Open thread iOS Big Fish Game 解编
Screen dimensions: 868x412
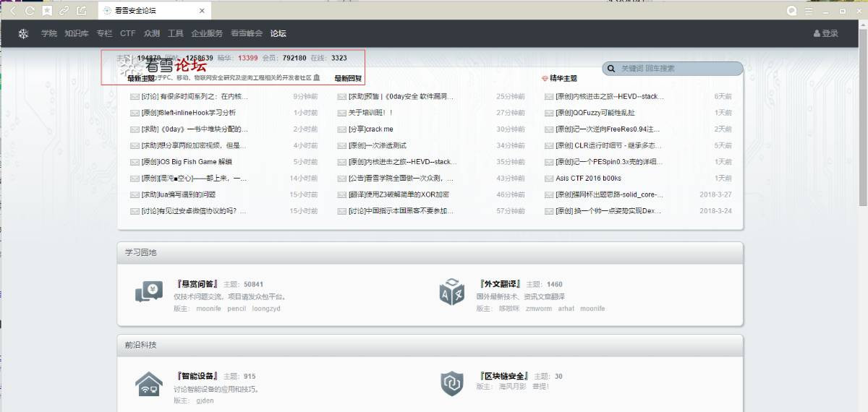pos(187,162)
